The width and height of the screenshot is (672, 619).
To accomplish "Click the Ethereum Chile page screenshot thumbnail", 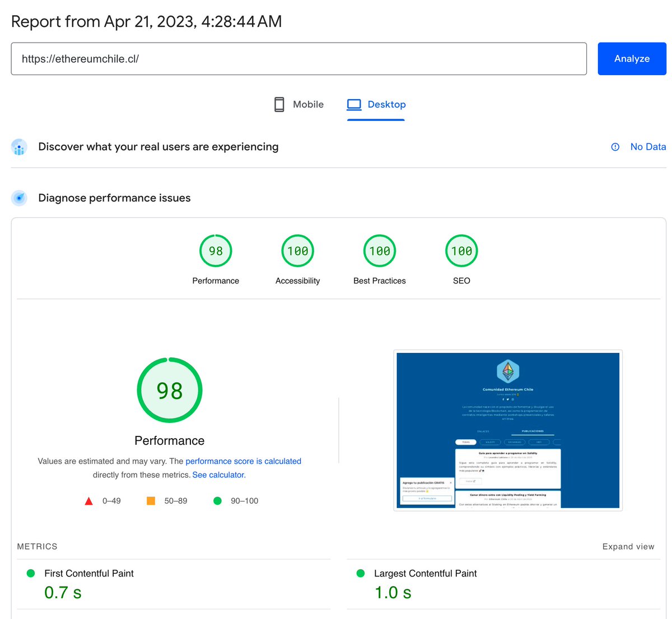I will coord(508,430).
